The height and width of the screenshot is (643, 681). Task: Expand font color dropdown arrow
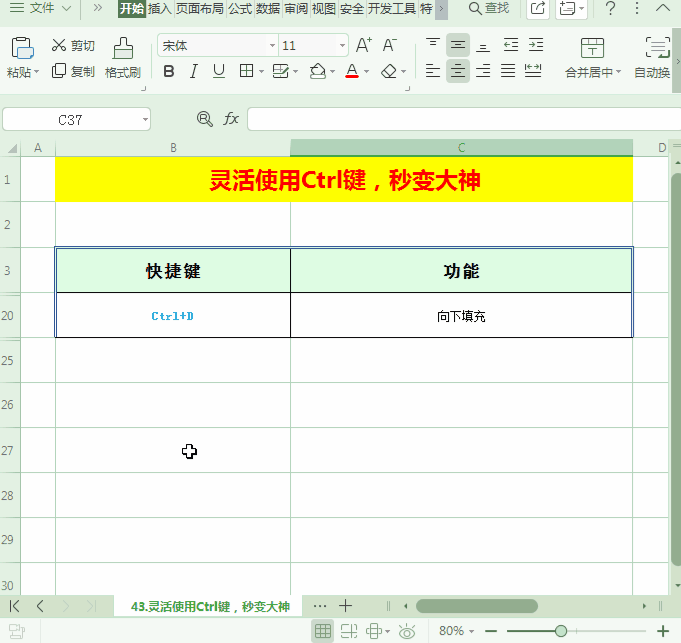367,72
